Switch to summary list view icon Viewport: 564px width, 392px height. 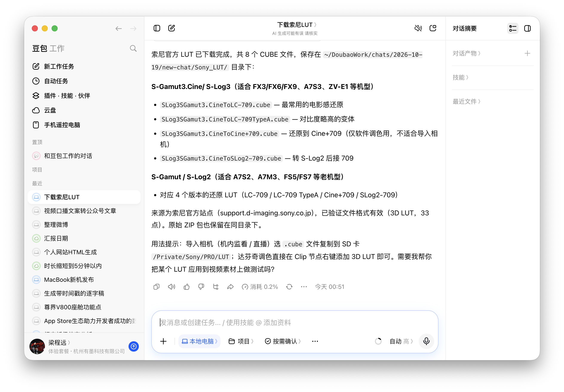[513, 29]
